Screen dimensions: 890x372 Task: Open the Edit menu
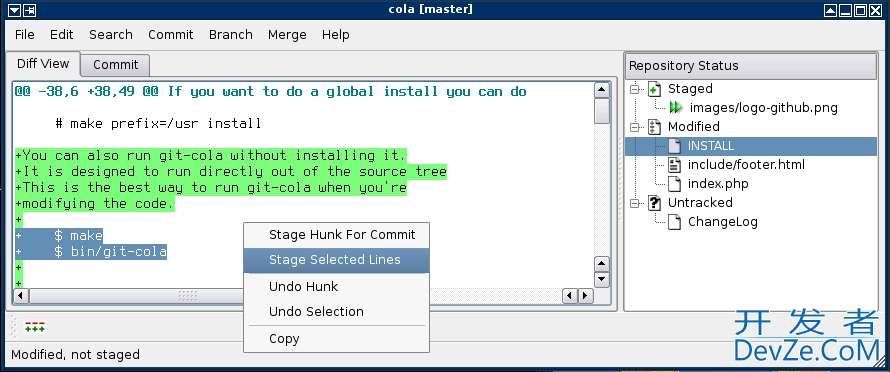coord(61,35)
